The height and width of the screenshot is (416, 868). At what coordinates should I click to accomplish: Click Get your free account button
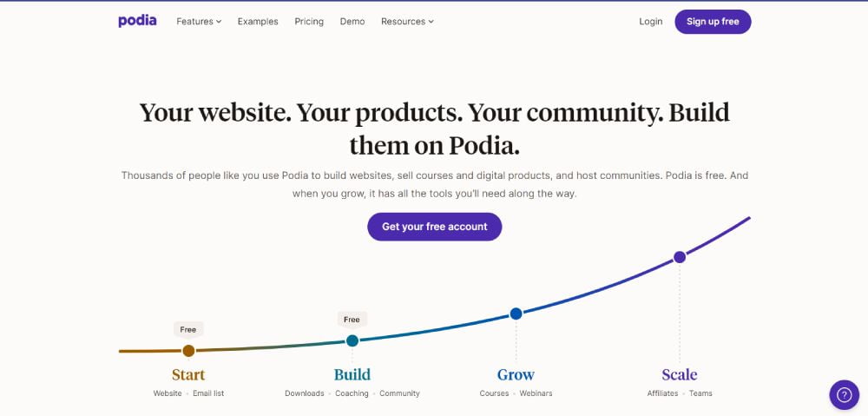click(x=435, y=227)
